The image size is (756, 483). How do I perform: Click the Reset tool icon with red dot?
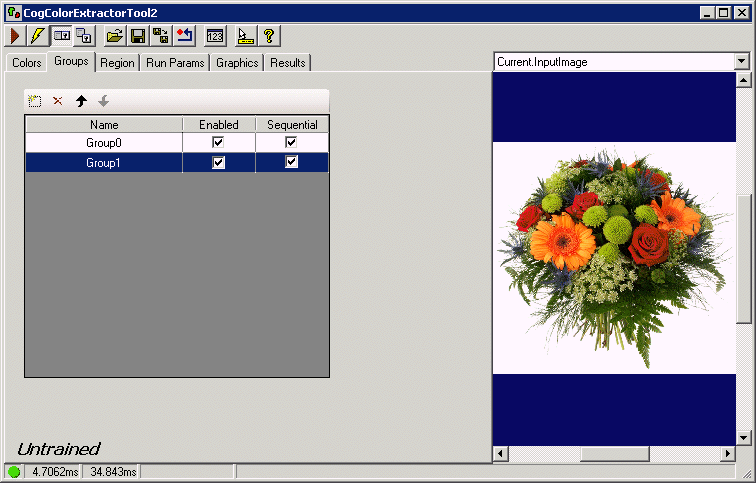pyautogui.click(x=184, y=36)
